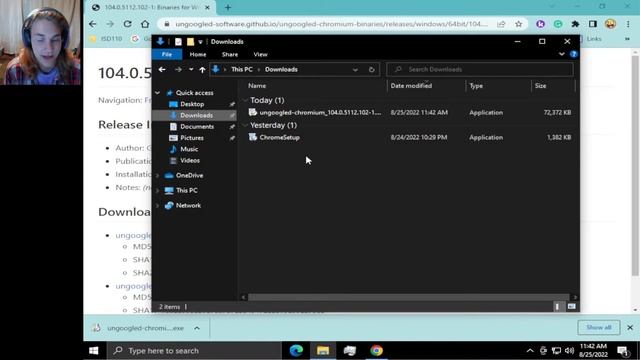The width and height of the screenshot is (640, 360).
Task: Select Network in navigation pane
Action: pyautogui.click(x=188, y=206)
